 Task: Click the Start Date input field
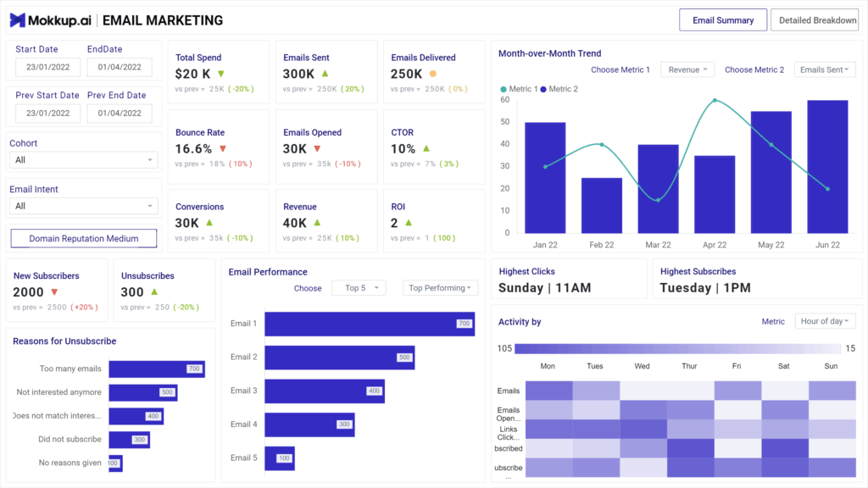(48, 66)
